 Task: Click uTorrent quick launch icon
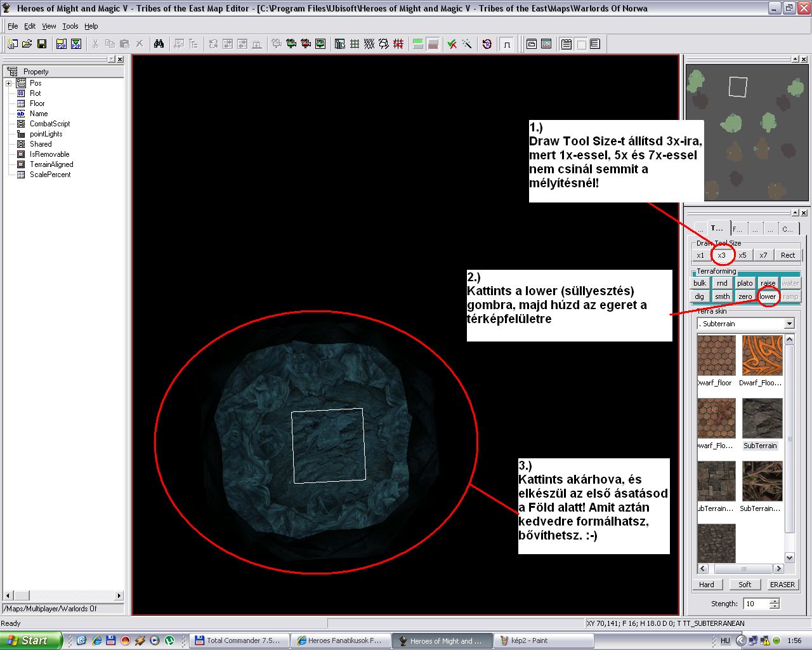click(169, 640)
